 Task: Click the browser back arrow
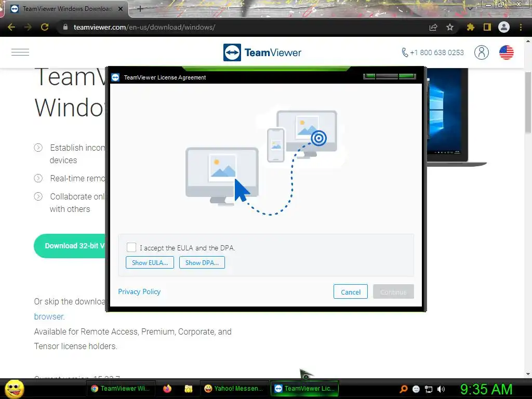11,27
